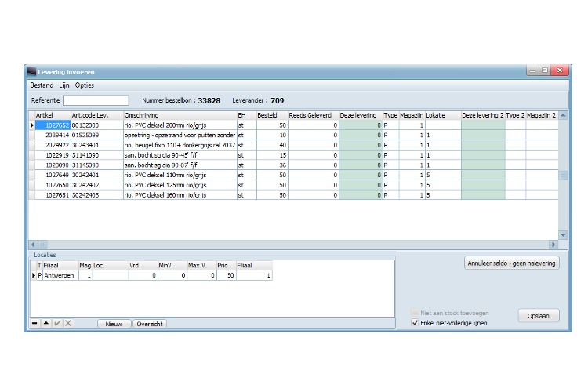Select article cell 2024922
Viewport: 588px width, 392px height.
[53, 145]
